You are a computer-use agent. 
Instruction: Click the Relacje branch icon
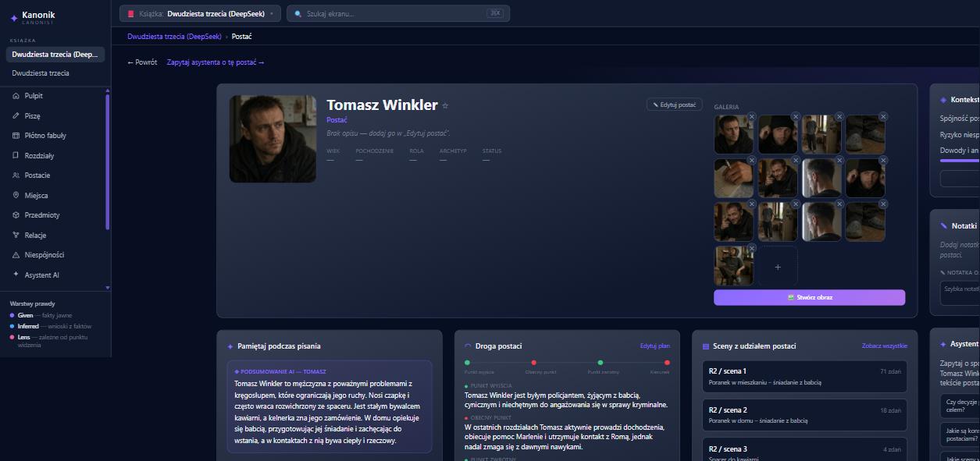click(16, 236)
